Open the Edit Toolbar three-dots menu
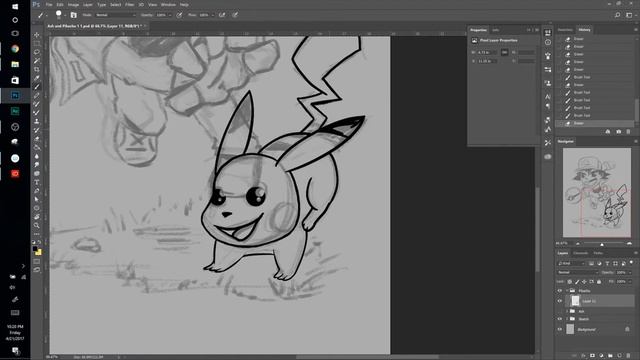 tap(37, 234)
